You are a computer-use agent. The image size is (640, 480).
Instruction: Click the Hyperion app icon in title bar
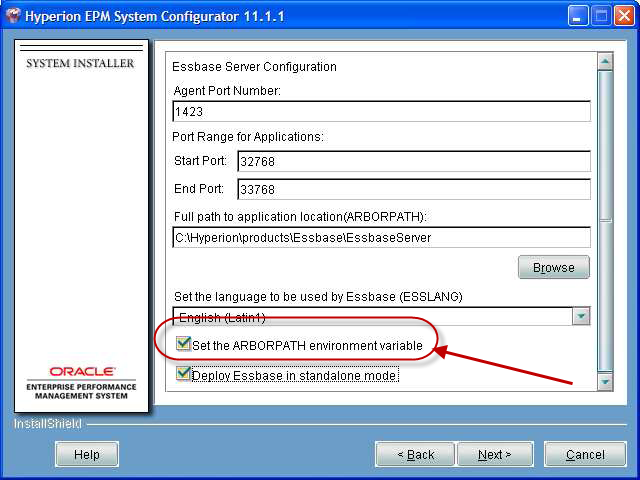point(12,16)
